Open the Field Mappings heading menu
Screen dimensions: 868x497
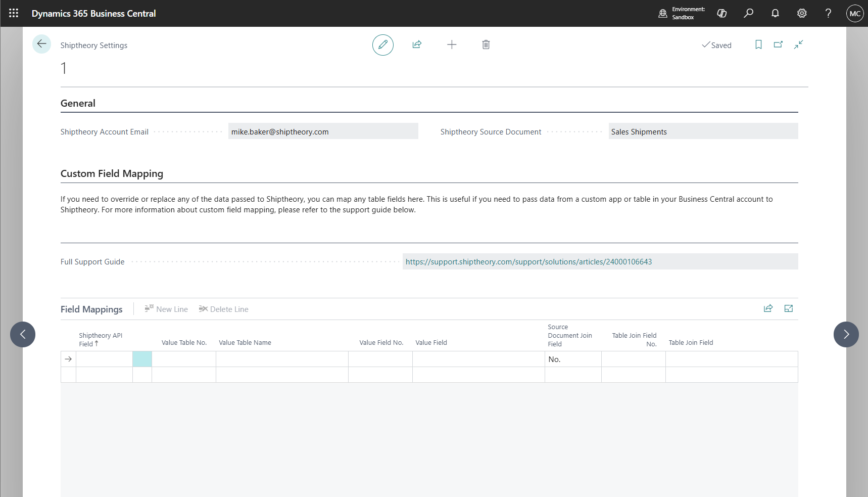(x=91, y=309)
